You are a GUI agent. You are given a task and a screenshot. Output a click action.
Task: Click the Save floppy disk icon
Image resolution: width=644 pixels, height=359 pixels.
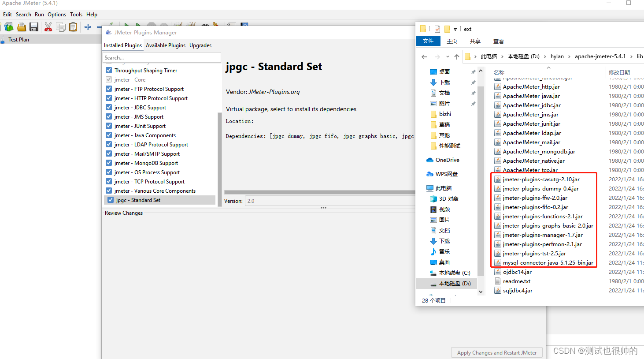click(x=34, y=27)
